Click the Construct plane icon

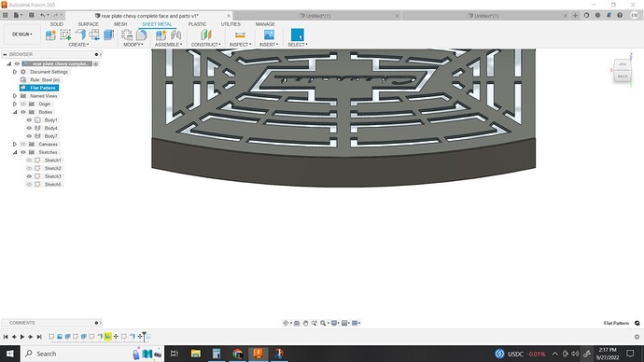(x=206, y=35)
